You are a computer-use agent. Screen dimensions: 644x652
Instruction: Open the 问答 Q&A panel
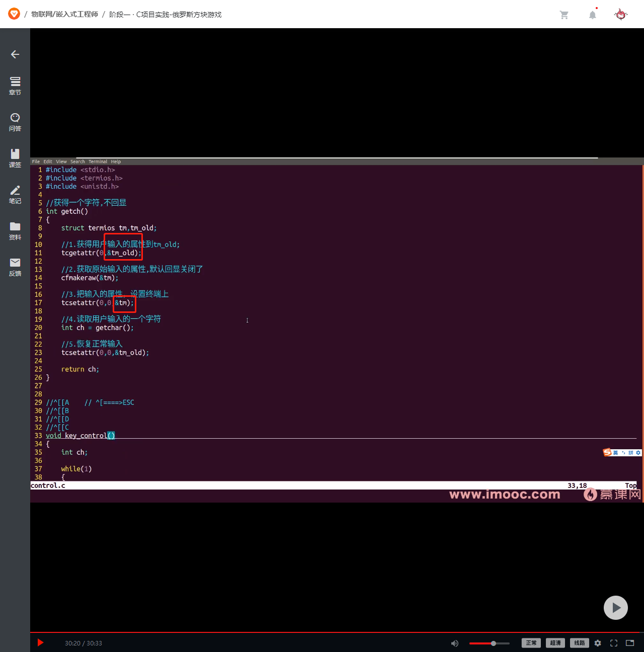[15, 122]
